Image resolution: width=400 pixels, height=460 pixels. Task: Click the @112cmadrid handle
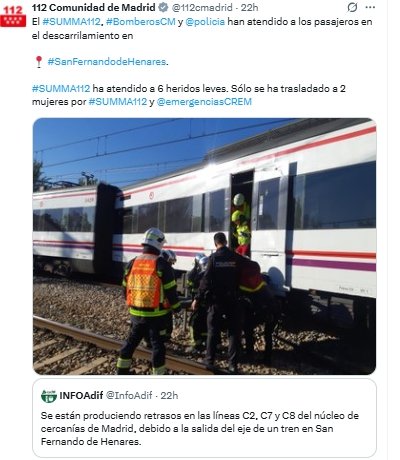[x=201, y=7]
